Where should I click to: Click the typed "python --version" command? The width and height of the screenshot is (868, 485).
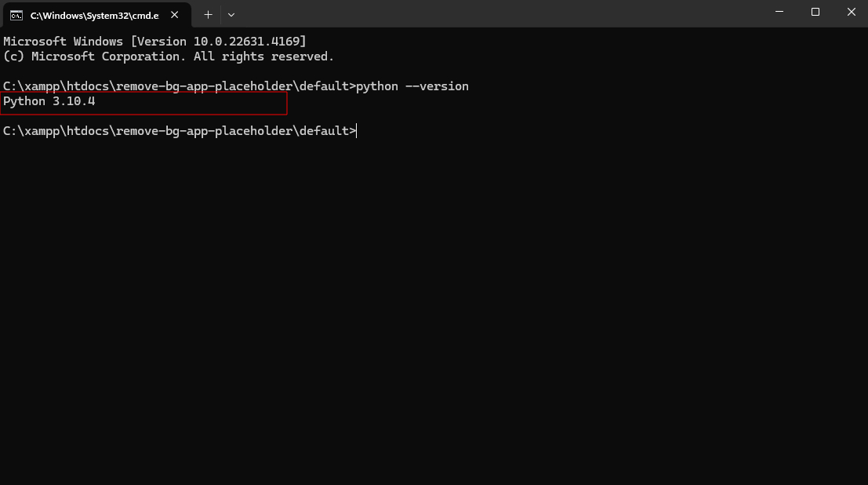[412, 86]
